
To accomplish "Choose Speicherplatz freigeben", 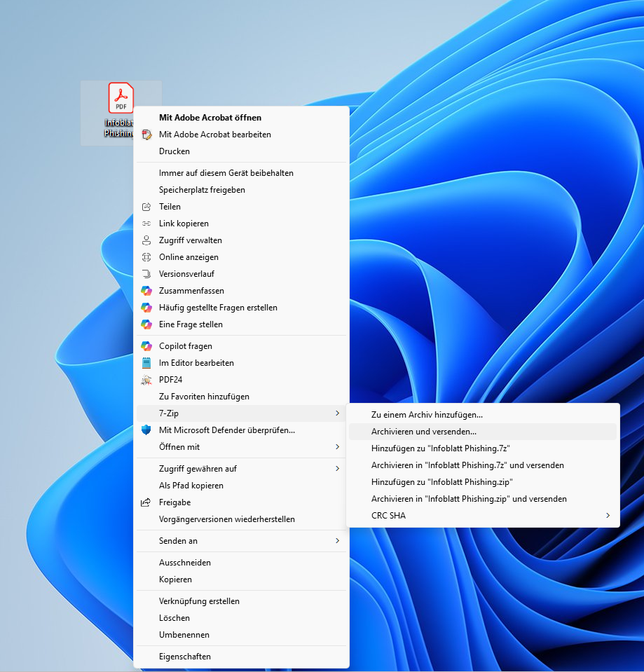I will (241, 190).
